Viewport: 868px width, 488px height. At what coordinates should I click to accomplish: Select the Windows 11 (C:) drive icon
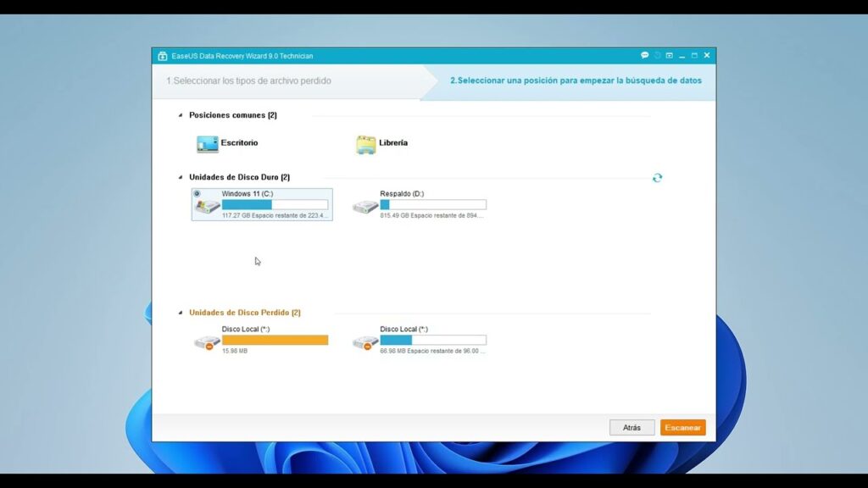208,206
